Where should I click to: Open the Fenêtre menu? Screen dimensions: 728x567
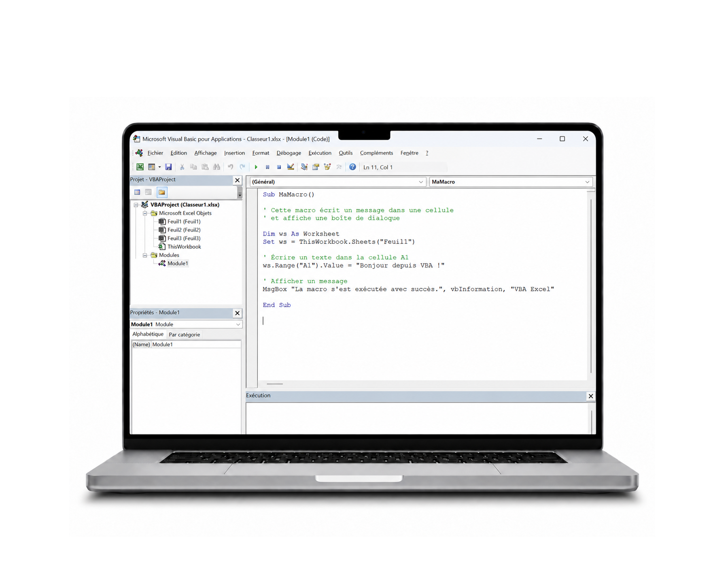[x=409, y=153]
